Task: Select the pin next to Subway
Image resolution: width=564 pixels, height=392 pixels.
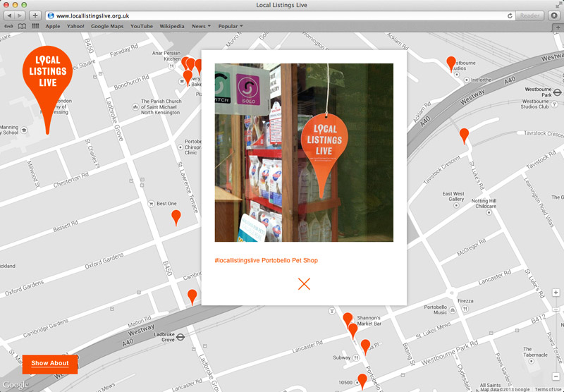Action: [365, 347]
